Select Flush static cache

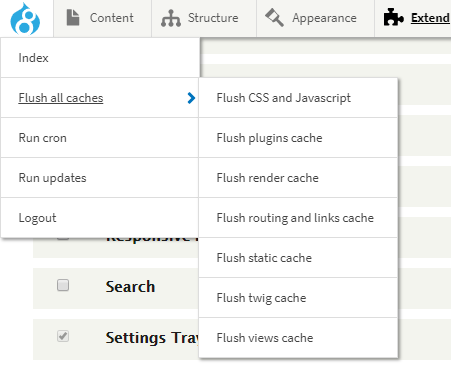pyautogui.click(x=298, y=258)
